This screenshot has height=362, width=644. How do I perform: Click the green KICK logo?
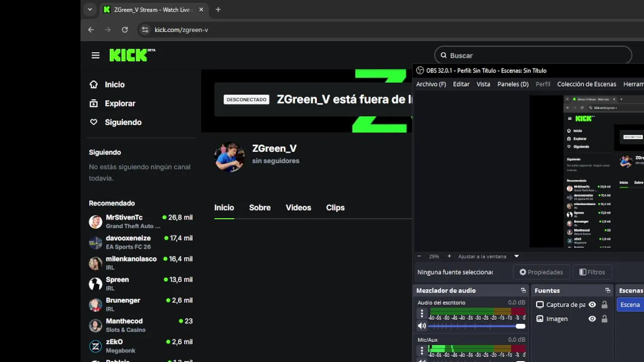pyautogui.click(x=132, y=55)
